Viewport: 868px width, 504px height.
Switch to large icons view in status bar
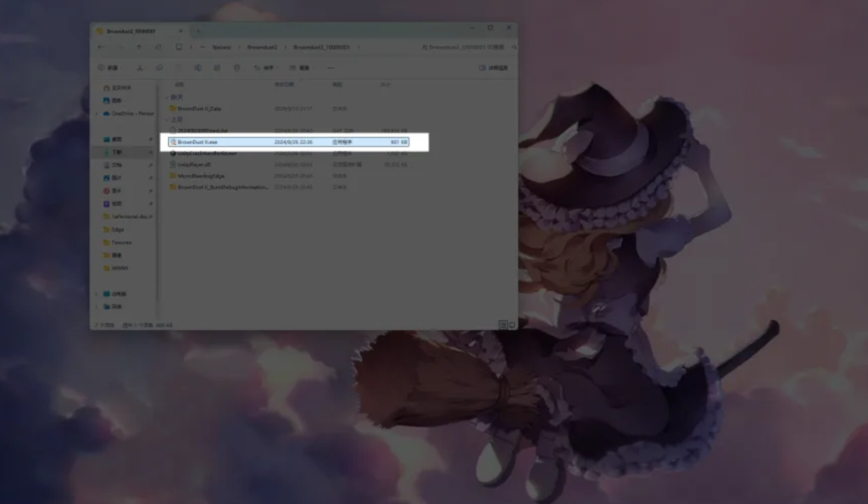[512, 325]
